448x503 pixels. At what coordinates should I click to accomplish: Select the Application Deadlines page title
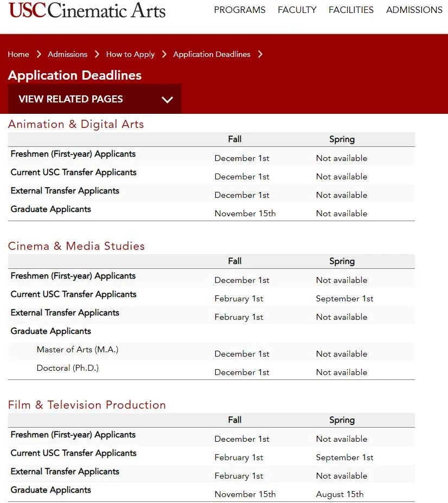[x=75, y=75]
